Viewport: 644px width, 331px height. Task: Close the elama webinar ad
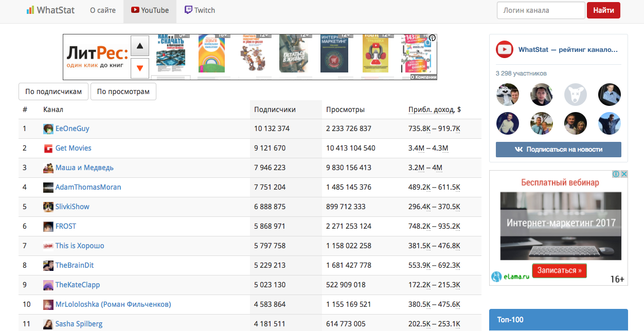click(624, 175)
